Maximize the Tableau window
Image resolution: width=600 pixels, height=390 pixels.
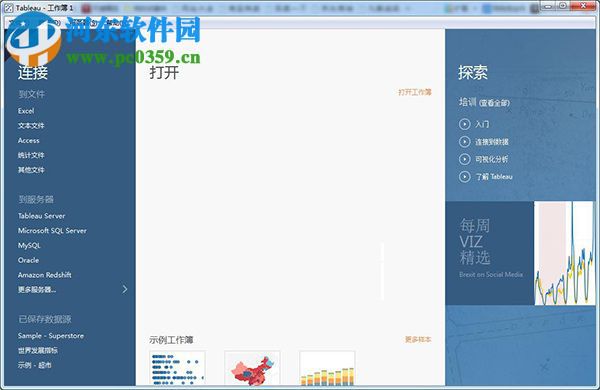click(x=562, y=6)
